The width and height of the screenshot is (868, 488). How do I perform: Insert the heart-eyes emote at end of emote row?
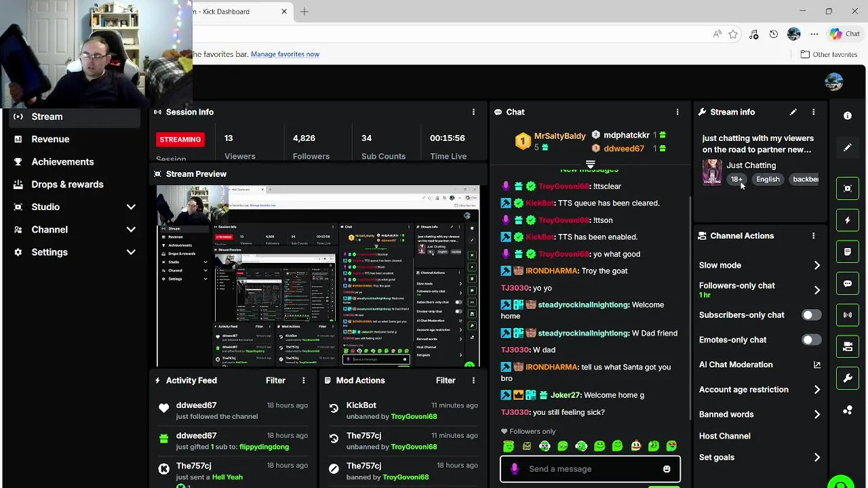point(671,446)
